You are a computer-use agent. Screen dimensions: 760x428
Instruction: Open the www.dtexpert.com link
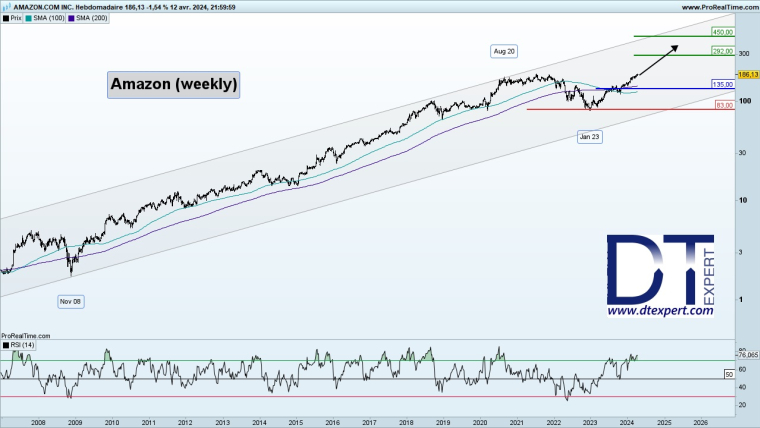(x=661, y=311)
